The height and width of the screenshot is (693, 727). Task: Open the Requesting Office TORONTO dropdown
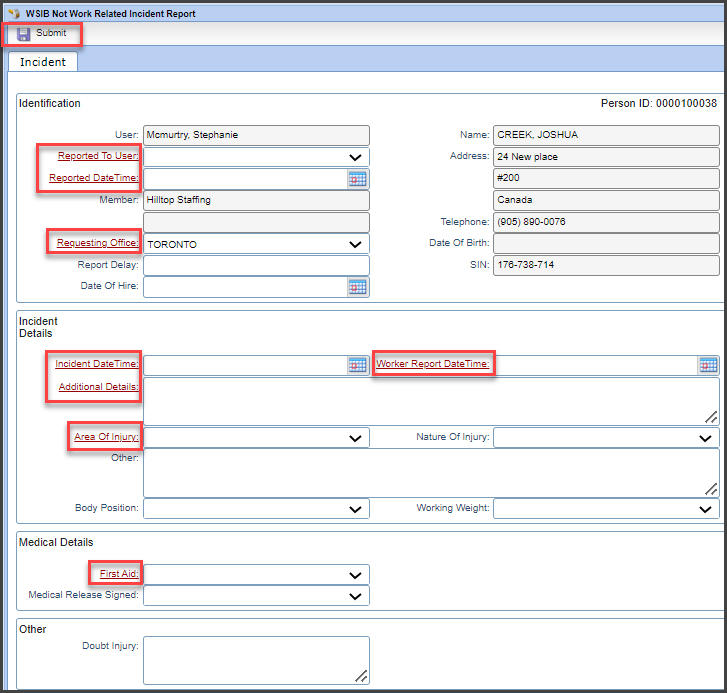355,244
